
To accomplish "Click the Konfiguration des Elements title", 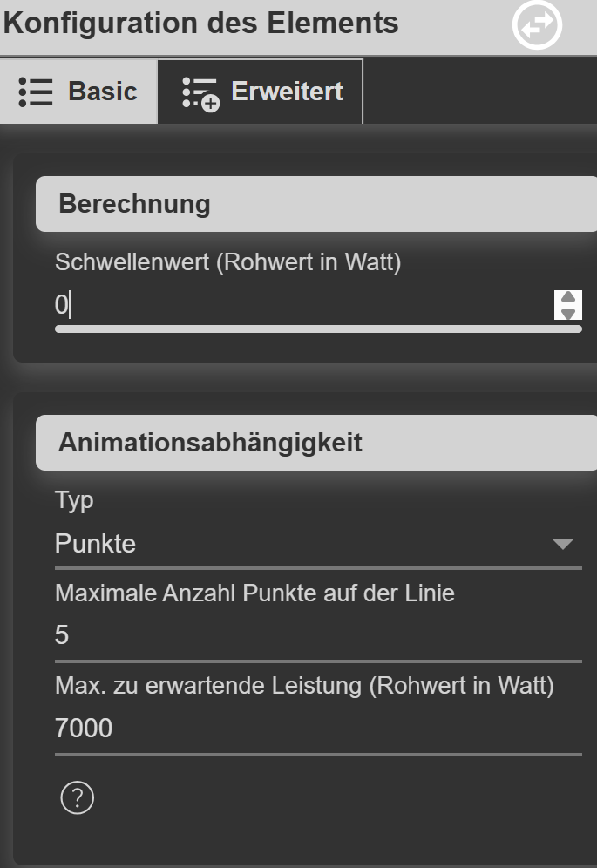I will (200, 24).
